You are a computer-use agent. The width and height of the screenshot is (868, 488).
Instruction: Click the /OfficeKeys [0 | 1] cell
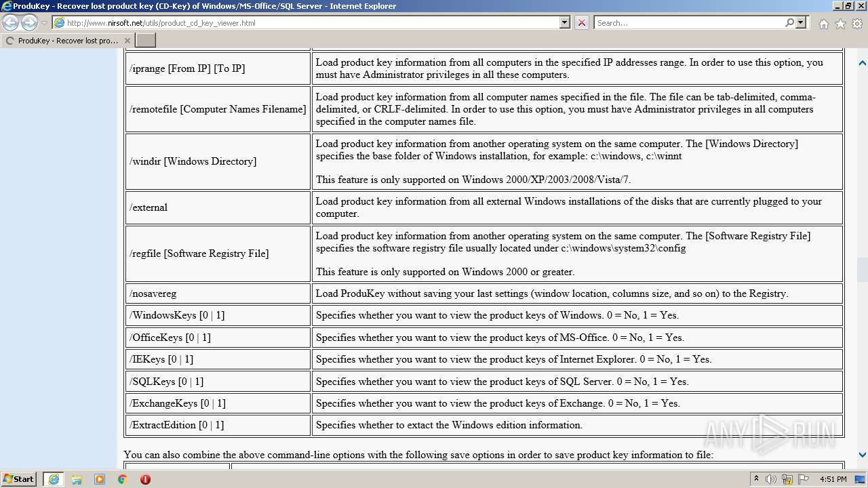pyautogui.click(x=218, y=337)
